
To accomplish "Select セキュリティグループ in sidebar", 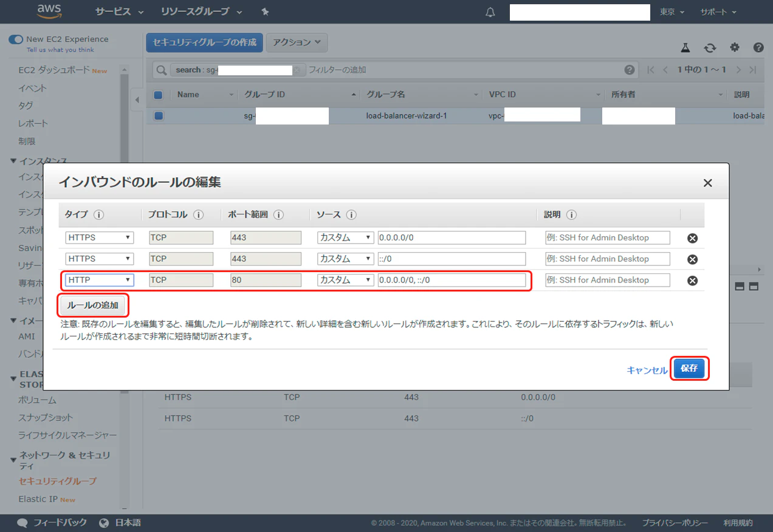I will click(x=57, y=481).
